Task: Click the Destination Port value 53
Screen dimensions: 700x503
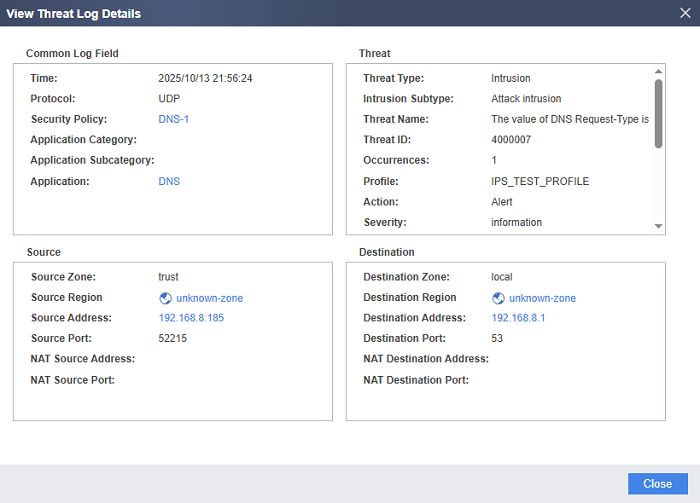Action: 497,339
